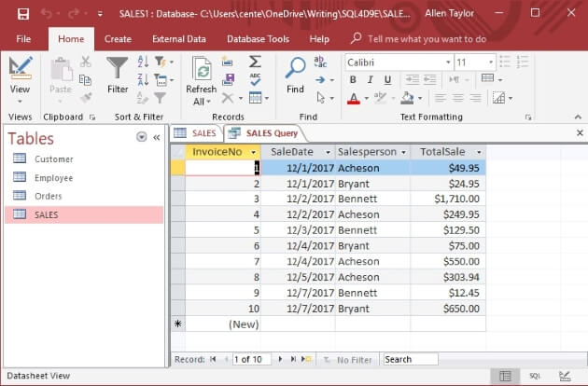Screen dimensions: 588x386
Task: Expand the Salesperson column filter dropdown
Action: pos(403,151)
